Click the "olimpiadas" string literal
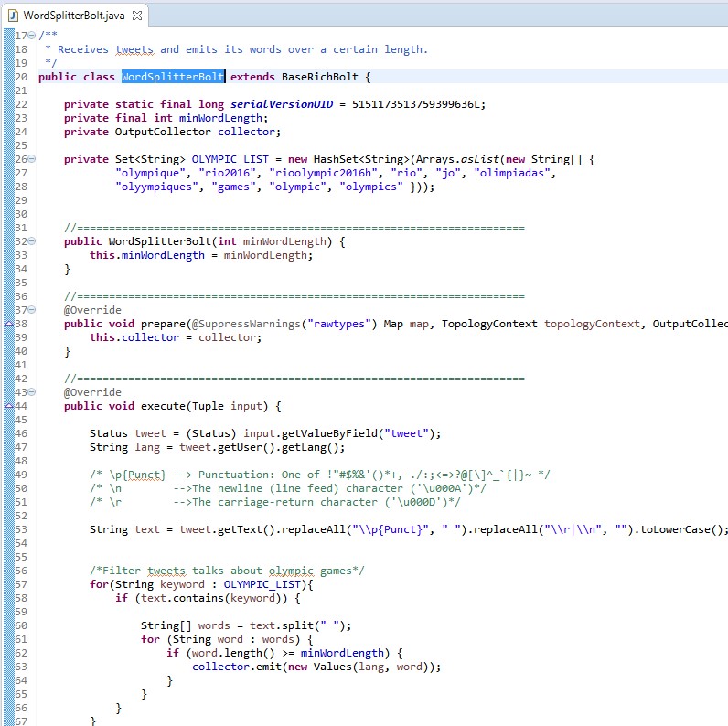 pos(511,173)
